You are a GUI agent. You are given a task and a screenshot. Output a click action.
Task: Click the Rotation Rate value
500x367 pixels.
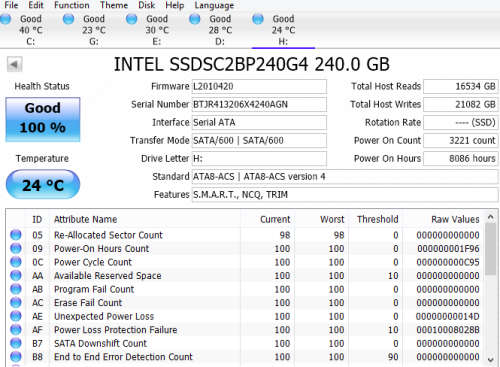click(x=461, y=122)
